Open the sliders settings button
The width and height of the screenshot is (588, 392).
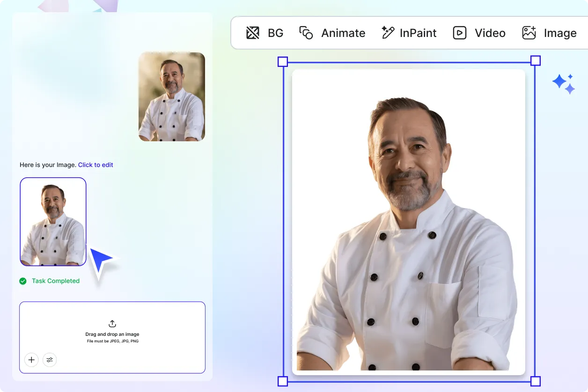click(x=50, y=360)
